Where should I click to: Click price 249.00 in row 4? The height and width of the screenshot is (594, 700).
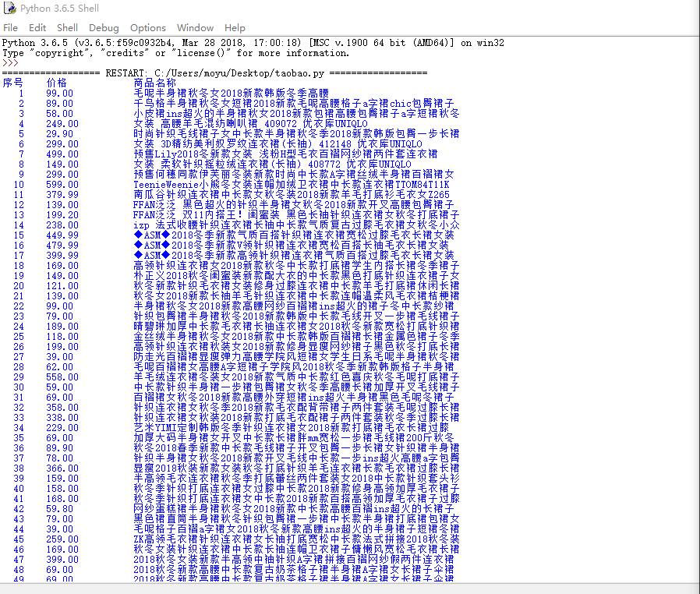pyautogui.click(x=62, y=124)
